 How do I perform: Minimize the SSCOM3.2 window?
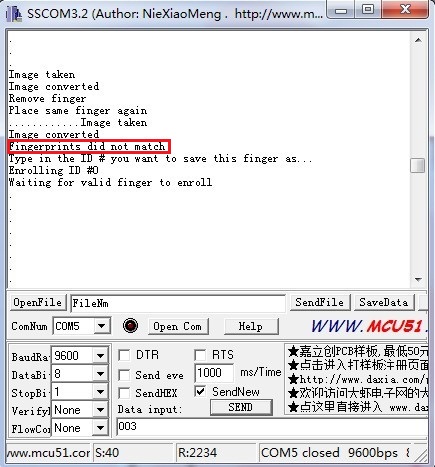tap(341, 10)
